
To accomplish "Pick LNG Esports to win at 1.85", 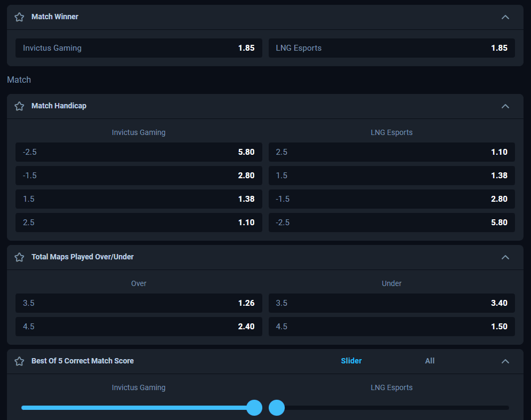I will (392, 47).
